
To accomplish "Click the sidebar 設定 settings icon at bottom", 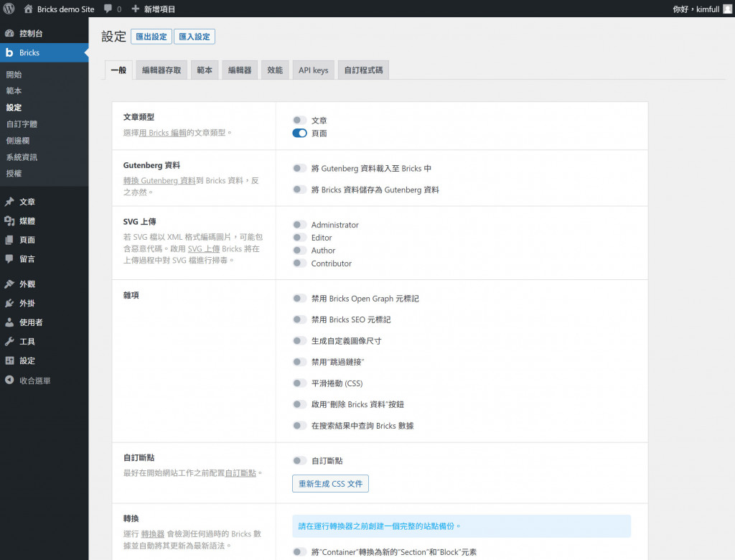I will pyautogui.click(x=9, y=360).
